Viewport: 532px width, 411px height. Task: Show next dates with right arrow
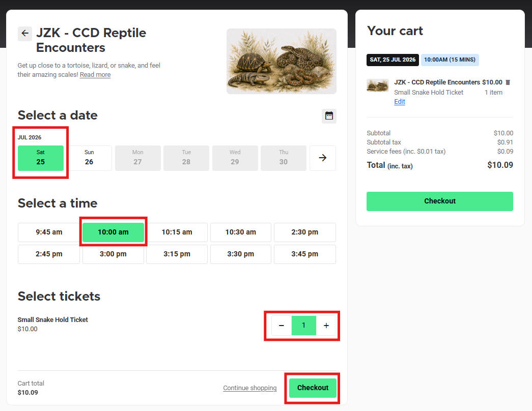323,158
